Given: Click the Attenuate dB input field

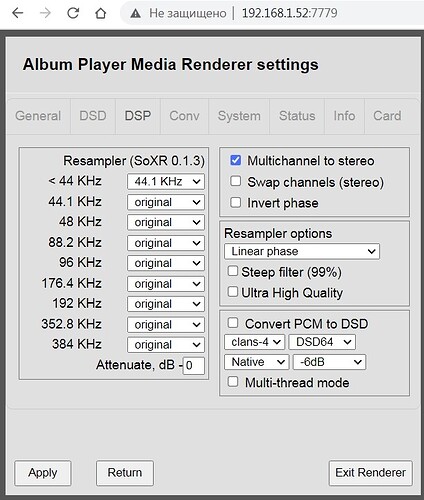Looking at the screenshot, I should click(194, 366).
